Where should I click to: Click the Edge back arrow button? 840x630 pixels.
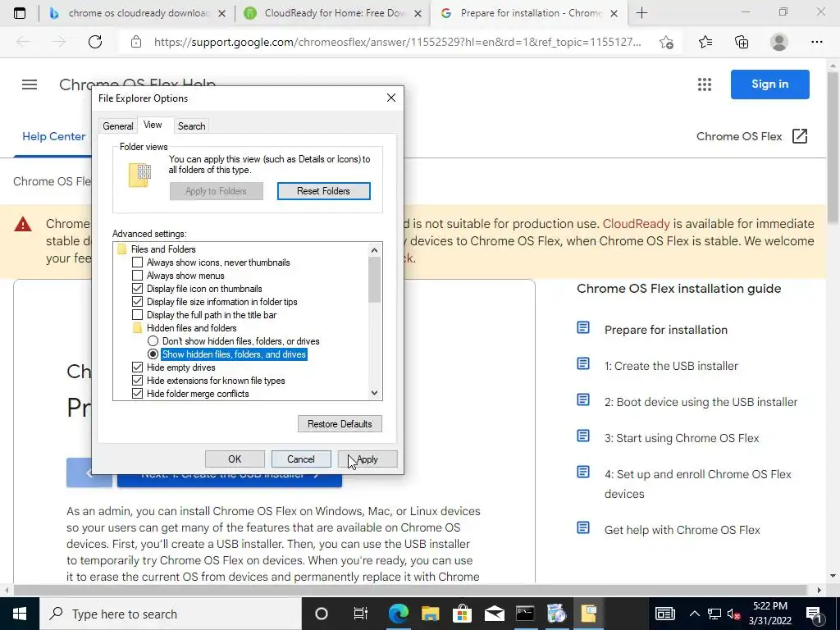23,42
